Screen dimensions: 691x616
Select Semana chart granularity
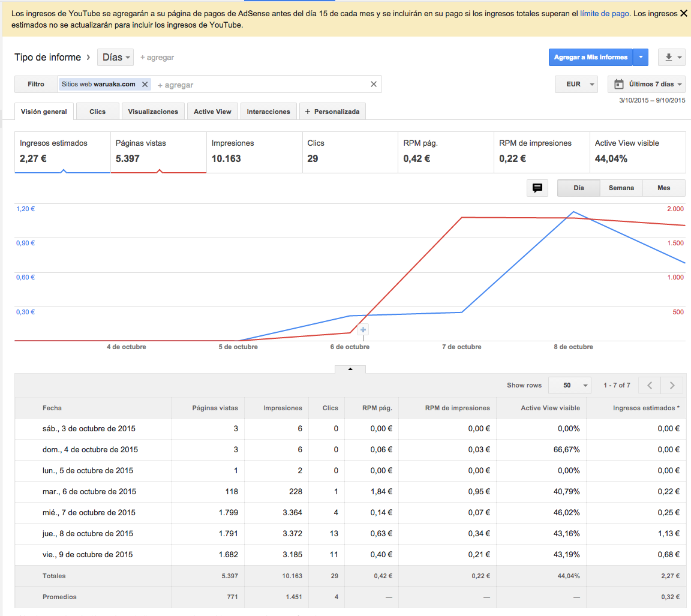621,188
